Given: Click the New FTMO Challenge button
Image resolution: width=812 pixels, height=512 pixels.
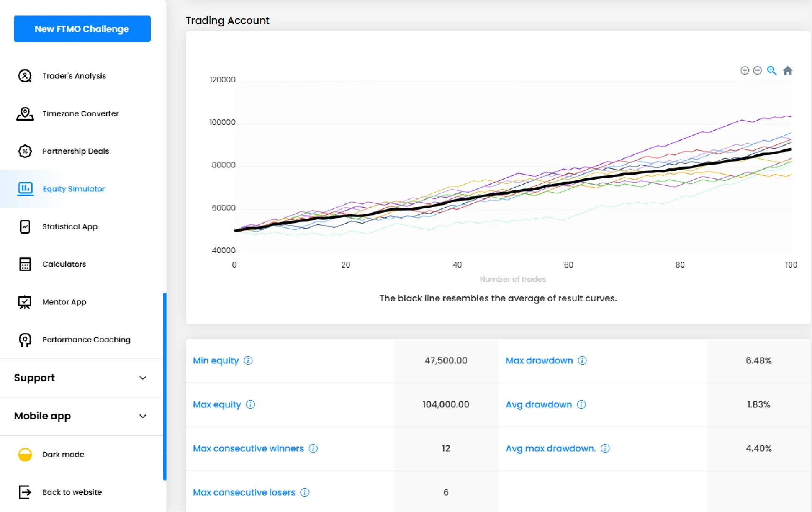Looking at the screenshot, I should [x=82, y=29].
